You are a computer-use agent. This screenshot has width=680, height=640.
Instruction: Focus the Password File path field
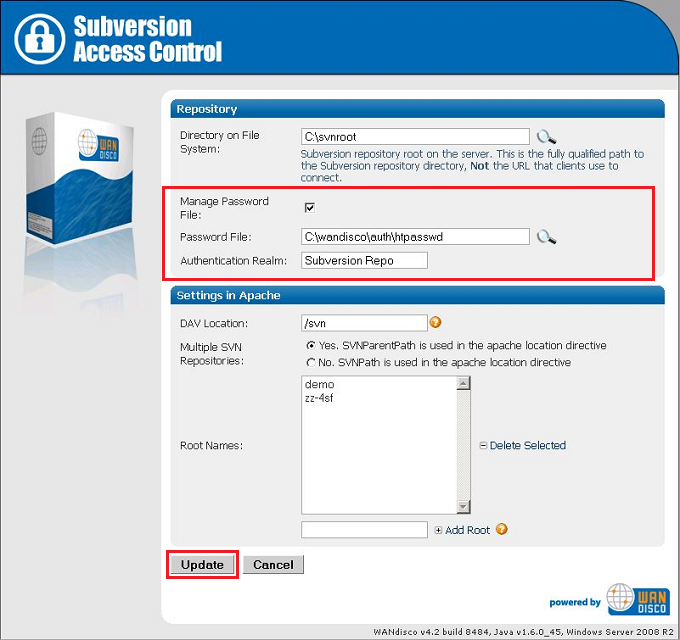(x=415, y=237)
